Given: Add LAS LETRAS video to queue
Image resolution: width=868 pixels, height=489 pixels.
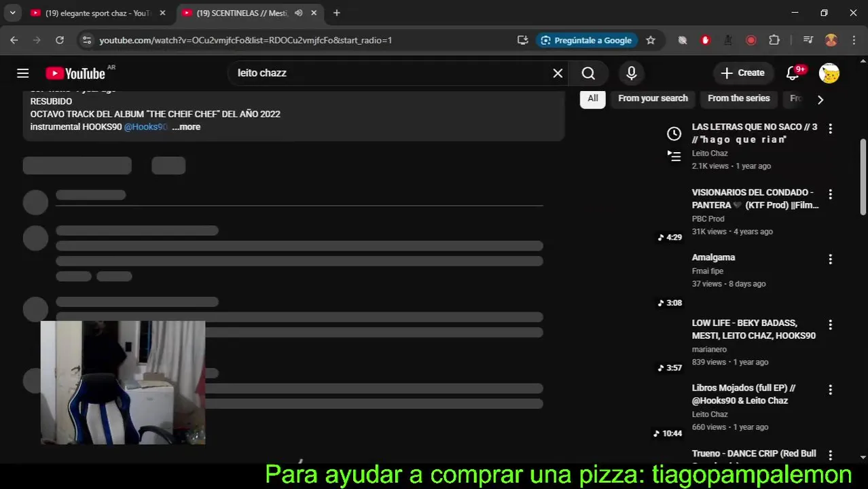Looking at the screenshot, I should [674, 156].
